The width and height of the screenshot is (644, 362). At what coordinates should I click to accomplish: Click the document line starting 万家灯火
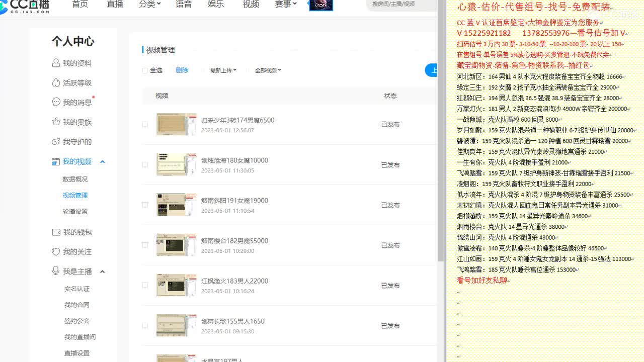tap(542, 109)
